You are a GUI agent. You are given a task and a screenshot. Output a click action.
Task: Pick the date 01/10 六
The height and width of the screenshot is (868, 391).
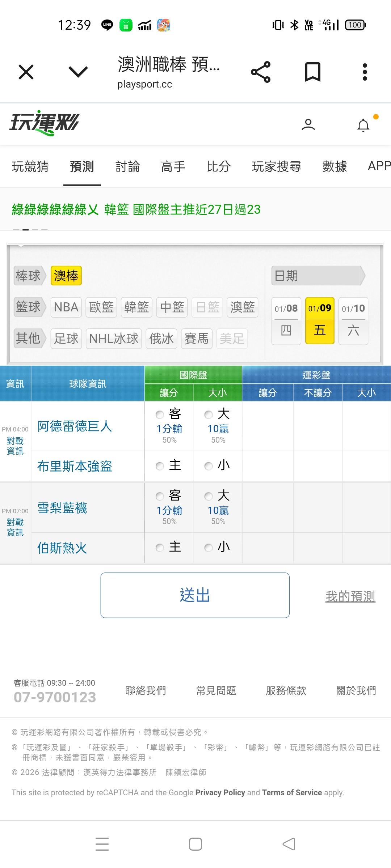tap(353, 320)
